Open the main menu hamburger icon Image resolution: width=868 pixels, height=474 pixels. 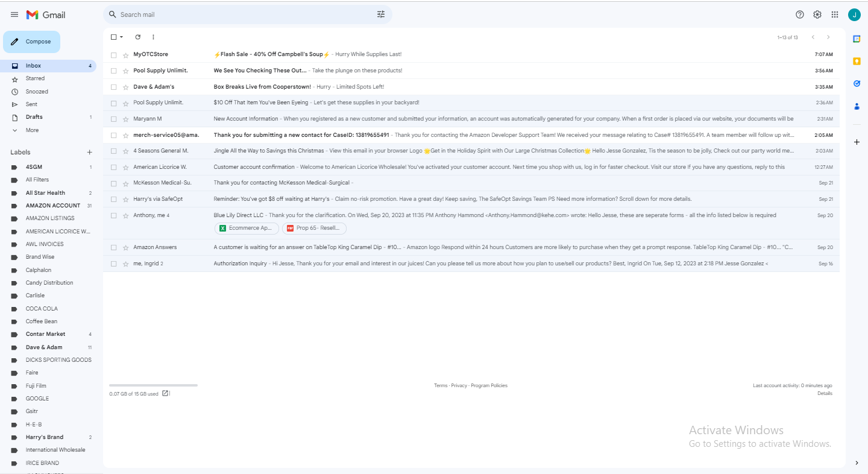pyautogui.click(x=14, y=14)
